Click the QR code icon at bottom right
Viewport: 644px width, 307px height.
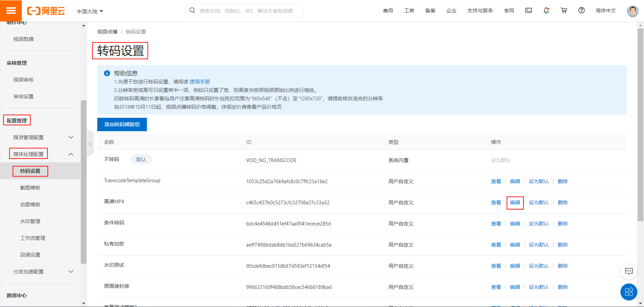click(629, 292)
